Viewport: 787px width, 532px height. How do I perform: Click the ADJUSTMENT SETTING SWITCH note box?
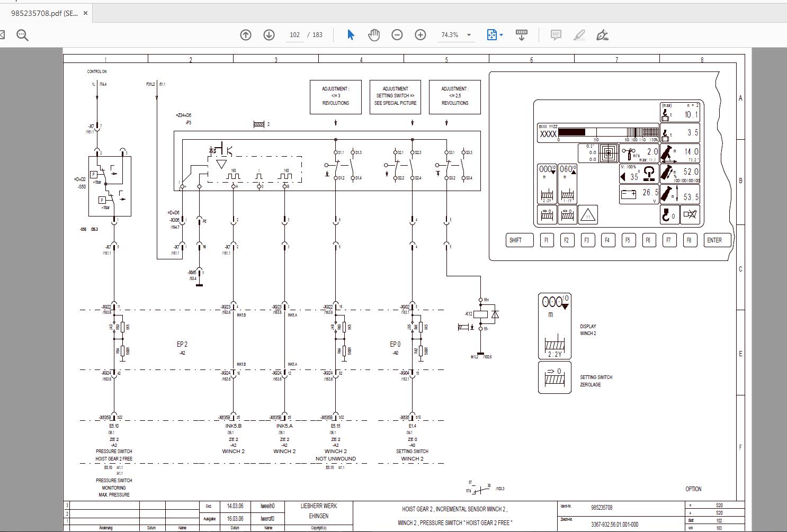[395, 96]
